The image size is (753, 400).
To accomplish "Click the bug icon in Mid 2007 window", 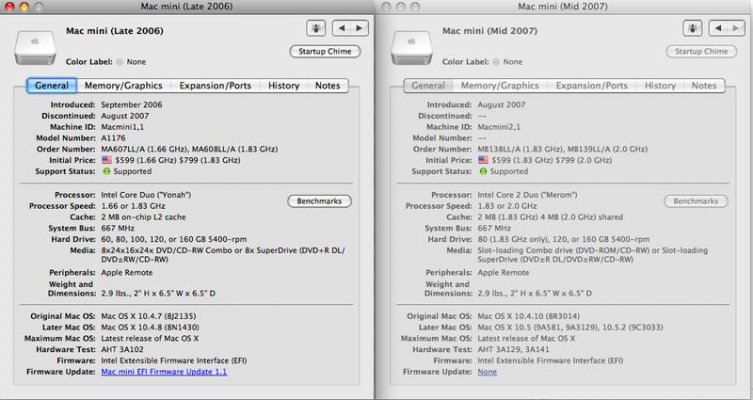I will click(692, 28).
